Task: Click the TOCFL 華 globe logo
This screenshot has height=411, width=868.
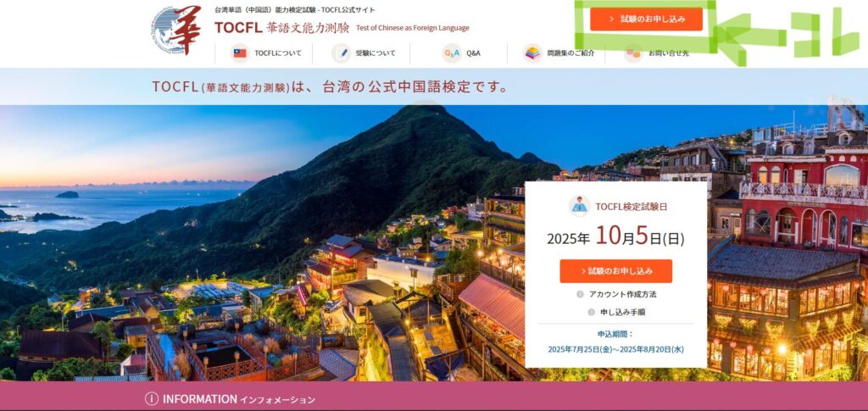Action: [x=176, y=31]
